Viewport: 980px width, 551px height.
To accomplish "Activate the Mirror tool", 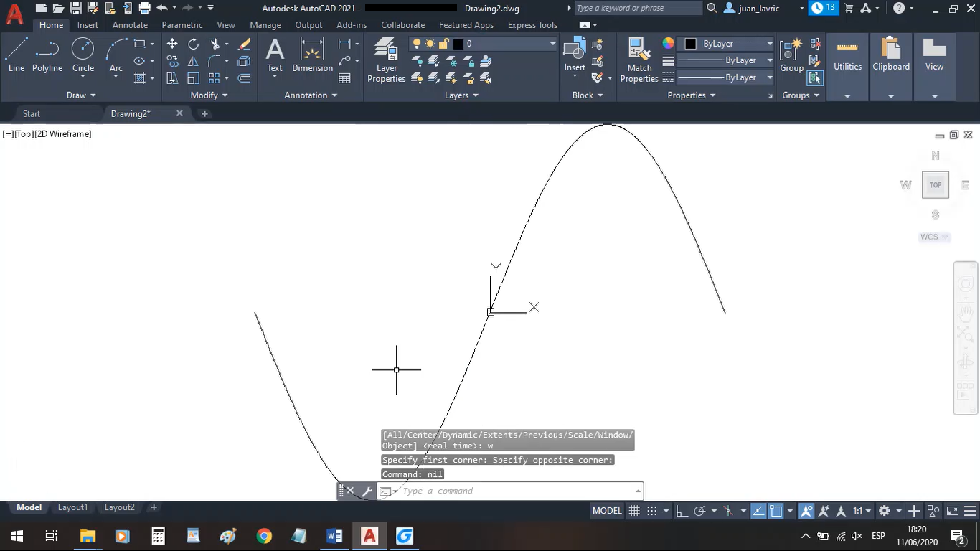I will pos(193,61).
